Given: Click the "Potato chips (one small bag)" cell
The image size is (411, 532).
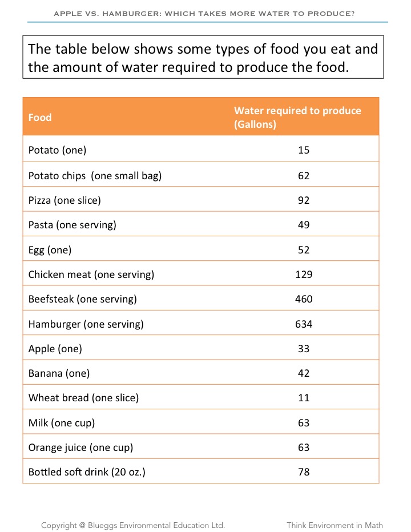Looking at the screenshot, I should point(95,176).
